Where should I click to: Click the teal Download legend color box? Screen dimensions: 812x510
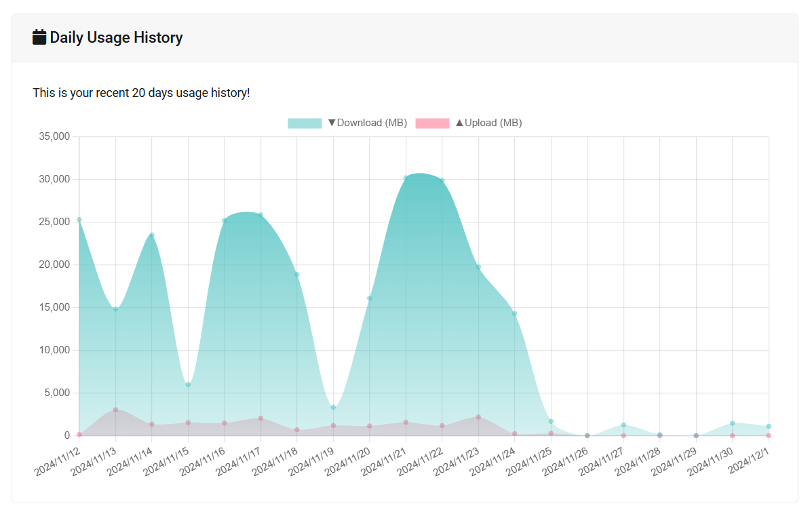tap(305, 123)
